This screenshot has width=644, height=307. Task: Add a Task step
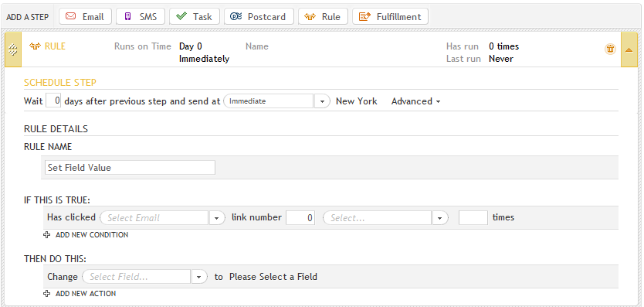coord(195,17)
